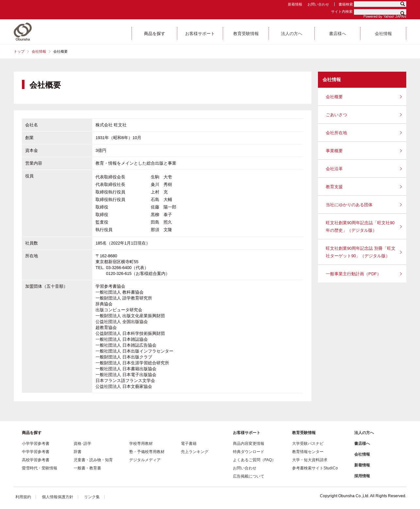Click the chevron arrow beside 会社概要 in sidebar

point(401,97)
